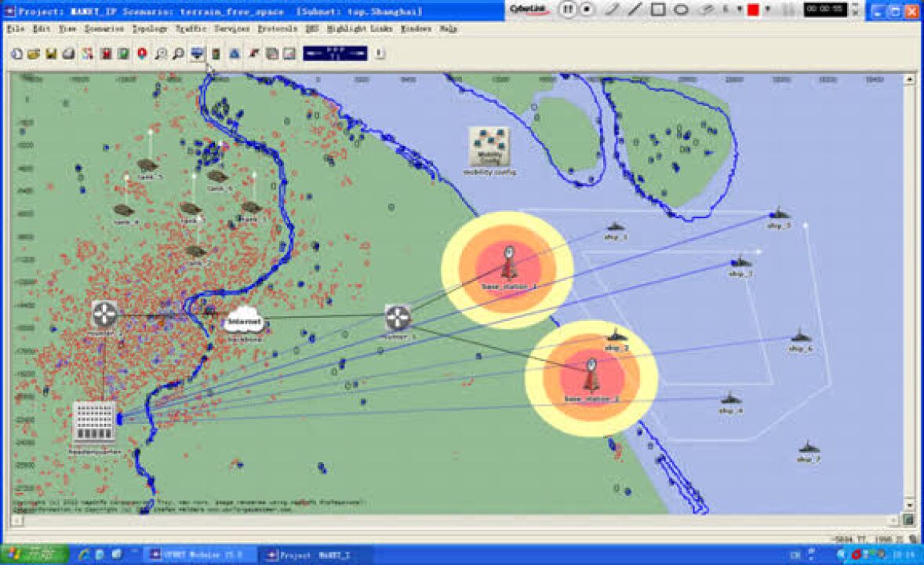Screen dimensions: 924x565
Task: Open the Scenarios menu
Action: click(x=104, y=28)
